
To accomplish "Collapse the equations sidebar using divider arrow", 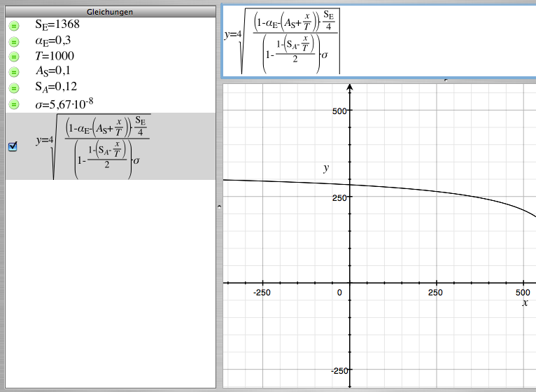I will pos(219,206).
